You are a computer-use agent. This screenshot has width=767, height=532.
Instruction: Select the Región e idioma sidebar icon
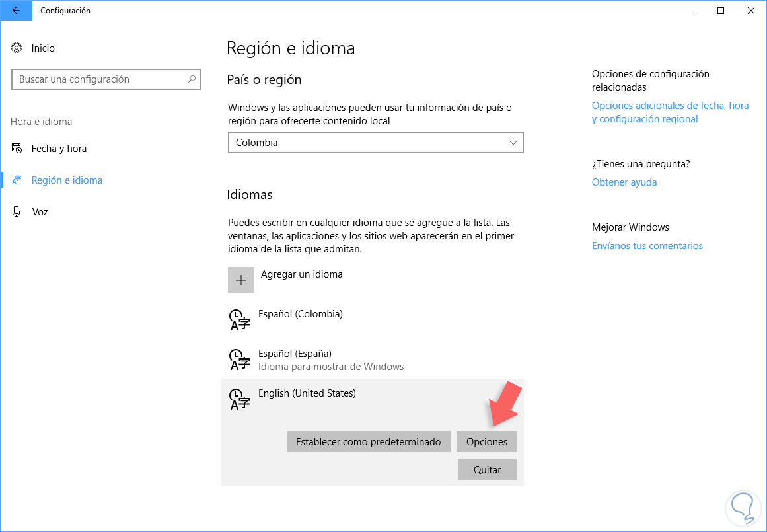[x=17, y=180]
